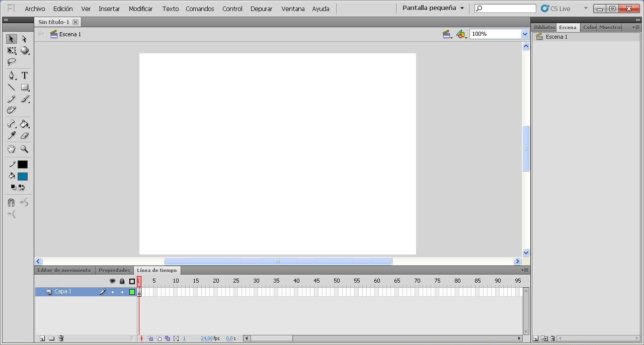Viewport: 644px width, 345px height.
Task: Open the Insertar menu
Action: tap(109, 8)
